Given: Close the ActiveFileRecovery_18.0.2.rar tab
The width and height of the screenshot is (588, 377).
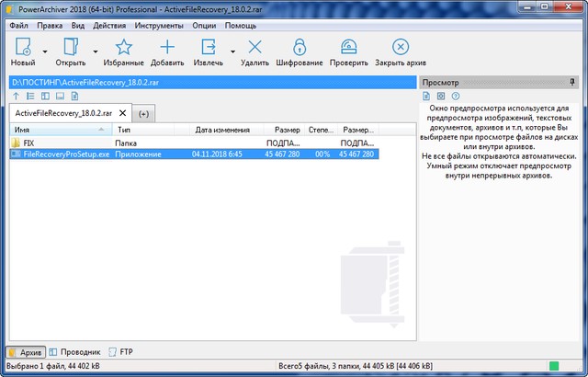Looking at the screenshot, I should coord(122,112).
